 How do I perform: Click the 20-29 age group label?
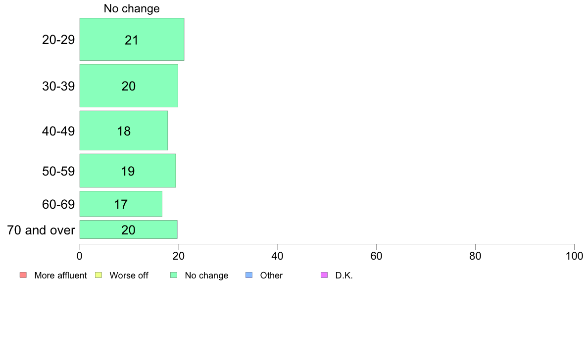coord(58,40)
